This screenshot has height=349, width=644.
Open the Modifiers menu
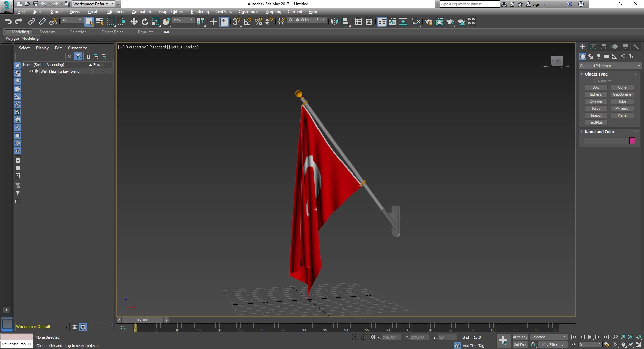115,12
